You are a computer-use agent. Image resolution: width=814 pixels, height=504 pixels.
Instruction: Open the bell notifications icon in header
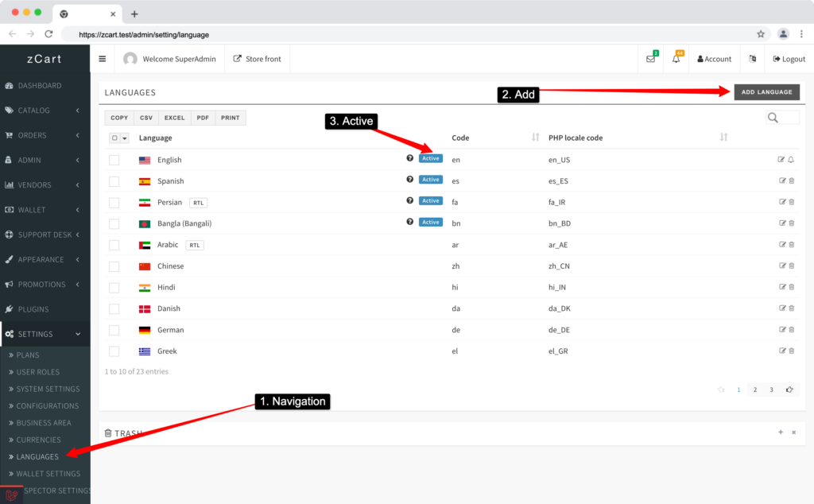click(676, 59)
